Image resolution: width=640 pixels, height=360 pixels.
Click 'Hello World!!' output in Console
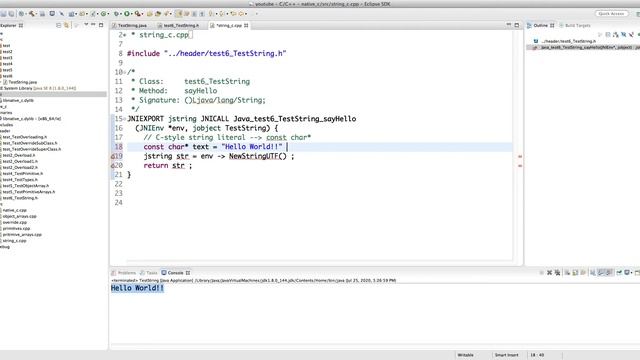point(138,288)
